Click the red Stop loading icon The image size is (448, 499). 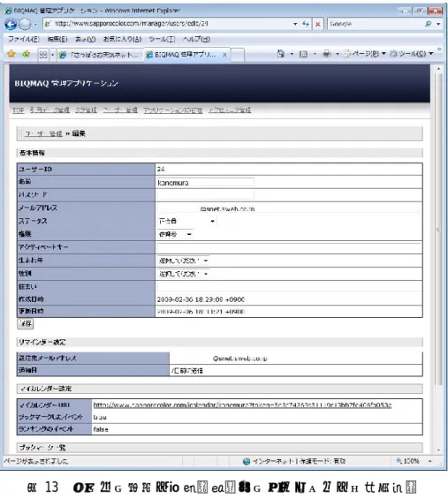318,24
